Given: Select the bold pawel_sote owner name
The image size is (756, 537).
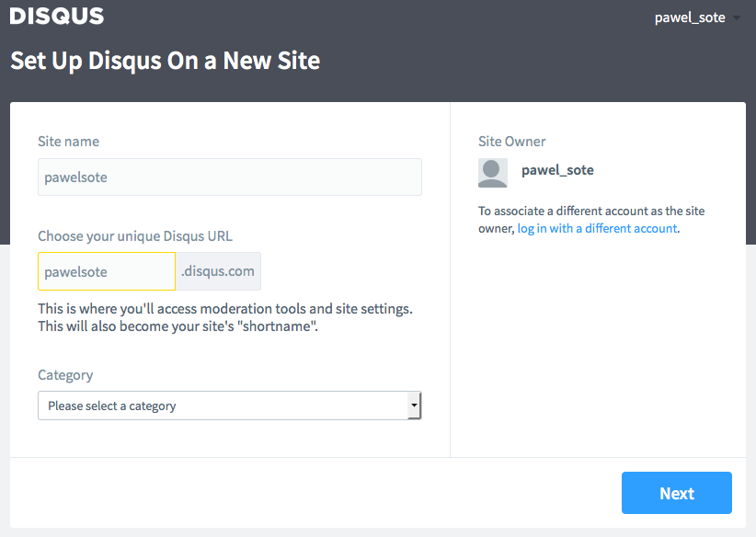Looking at the screenshot, I should 557,170.
